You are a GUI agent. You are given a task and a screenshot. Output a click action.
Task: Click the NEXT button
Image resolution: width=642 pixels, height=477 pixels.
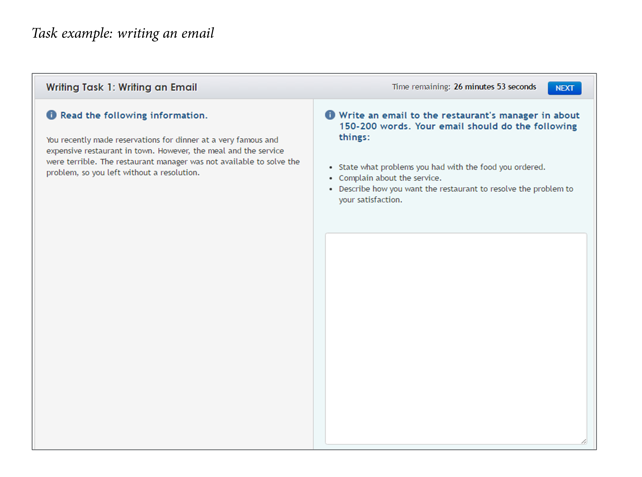pyautogui.click(x=564, y=88)
